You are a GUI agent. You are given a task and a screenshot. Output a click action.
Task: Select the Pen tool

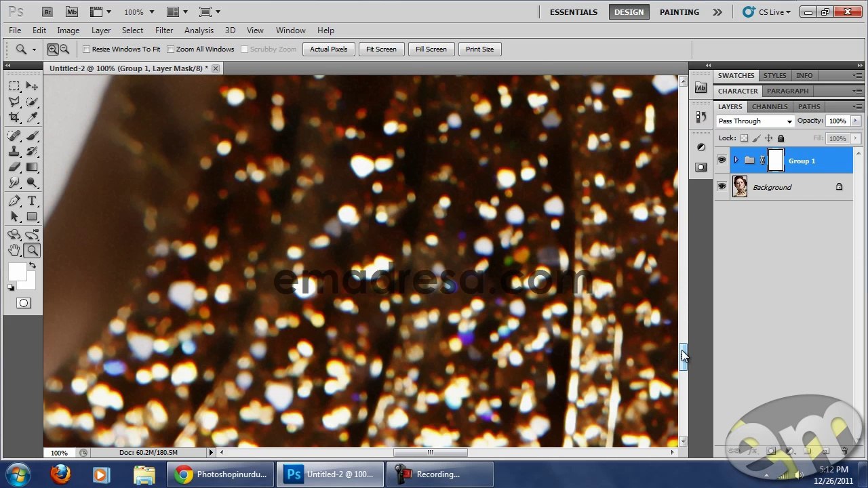[x=14, y=201]
